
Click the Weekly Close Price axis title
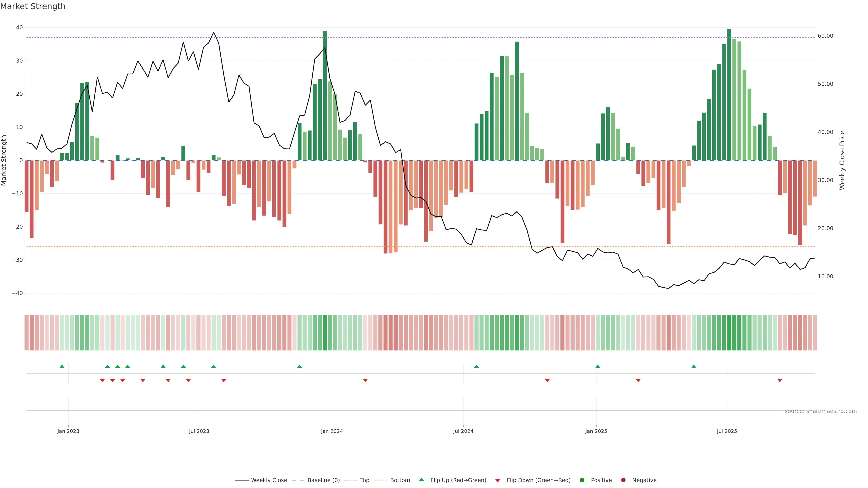[842, 160]
